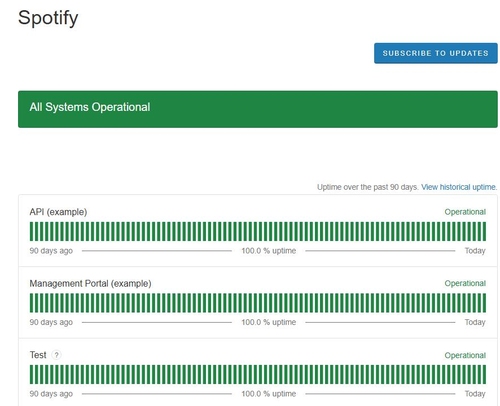Screen dimensions: 500x406
Task: Click the Management Portal uptime bar chart
Action: pyautogui.click(x=258, y=303)
